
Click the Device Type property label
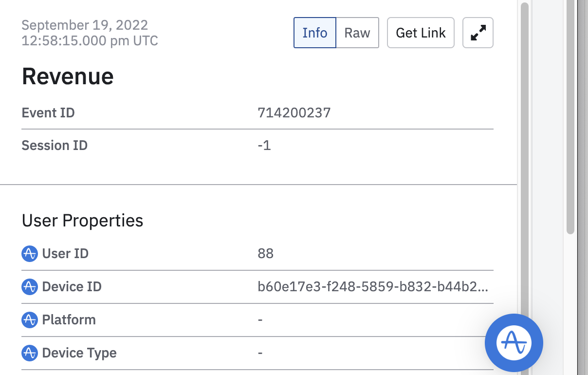(x=79, y=353)
